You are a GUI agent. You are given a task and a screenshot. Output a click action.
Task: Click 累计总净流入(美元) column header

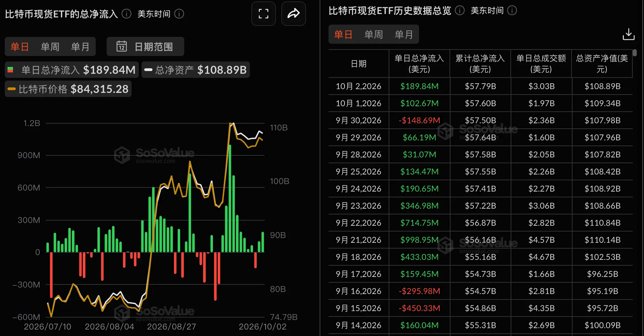(480, 64)
